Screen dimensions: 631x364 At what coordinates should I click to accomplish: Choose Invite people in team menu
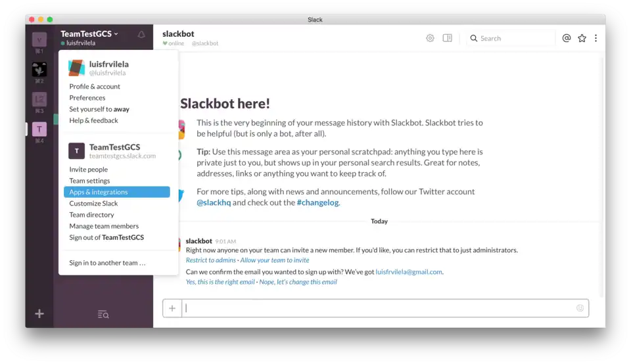click(89, 170)
